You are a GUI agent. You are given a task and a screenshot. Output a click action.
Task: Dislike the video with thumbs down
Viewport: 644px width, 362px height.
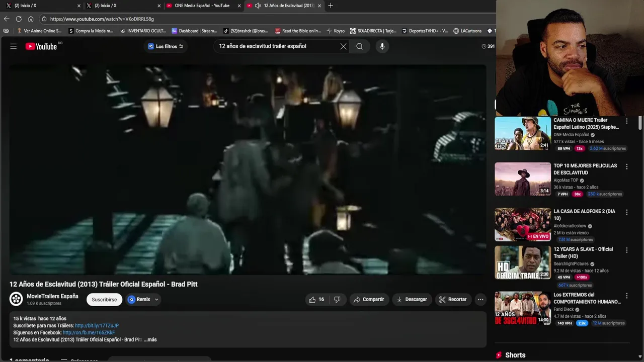(x=337, y=299)
